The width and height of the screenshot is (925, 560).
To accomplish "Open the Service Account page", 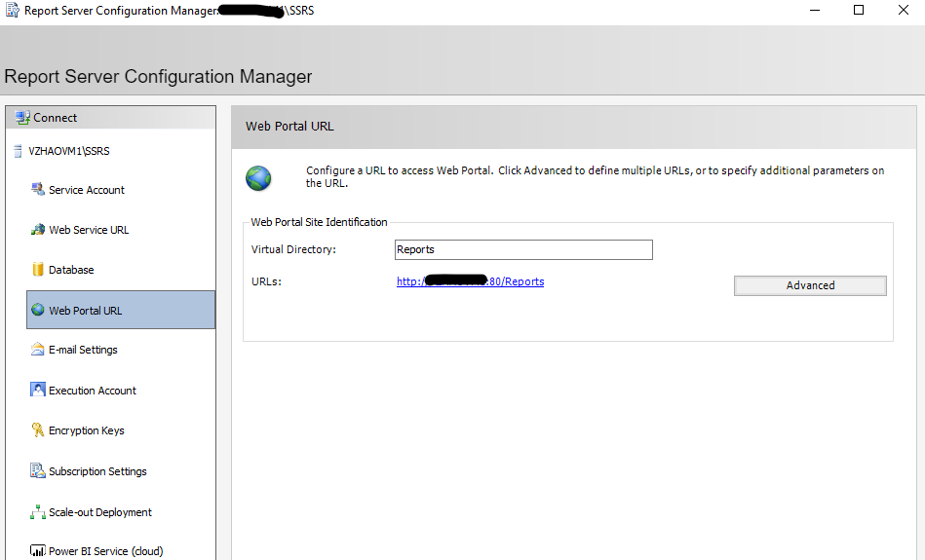I will click(x=87, y=190).
